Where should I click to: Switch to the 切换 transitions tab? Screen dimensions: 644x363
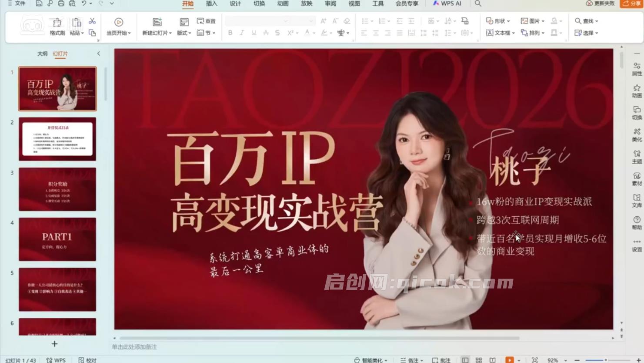point(259,3)
